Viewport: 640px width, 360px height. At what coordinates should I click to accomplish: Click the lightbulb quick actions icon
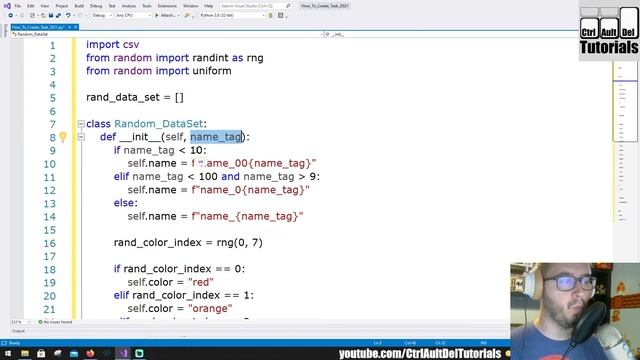(x=63, y=137)
